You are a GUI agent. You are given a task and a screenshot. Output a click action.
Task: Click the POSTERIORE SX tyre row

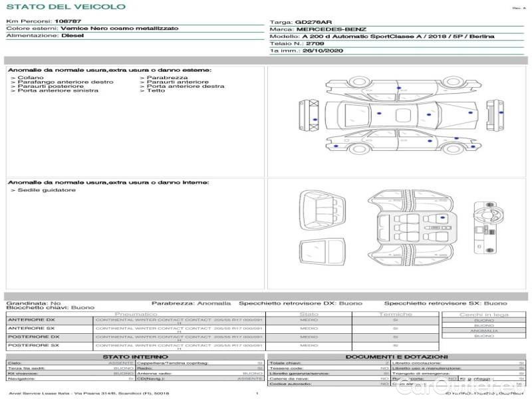pos(222,346)
